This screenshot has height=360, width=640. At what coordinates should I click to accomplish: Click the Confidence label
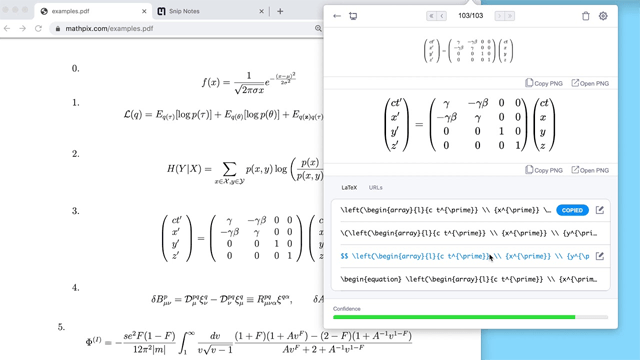(x=347, y=309)
